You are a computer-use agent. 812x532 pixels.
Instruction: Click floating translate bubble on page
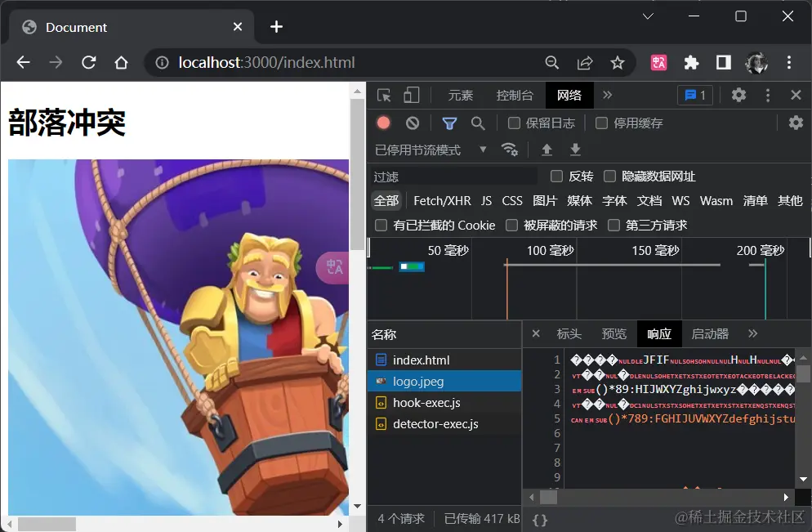click(332, 267)
